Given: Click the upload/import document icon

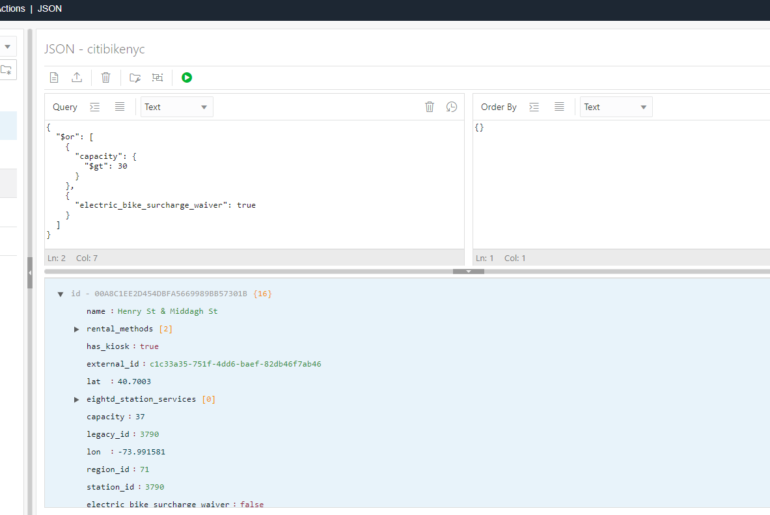Looking at the screenshot, I should coord(77,78).
